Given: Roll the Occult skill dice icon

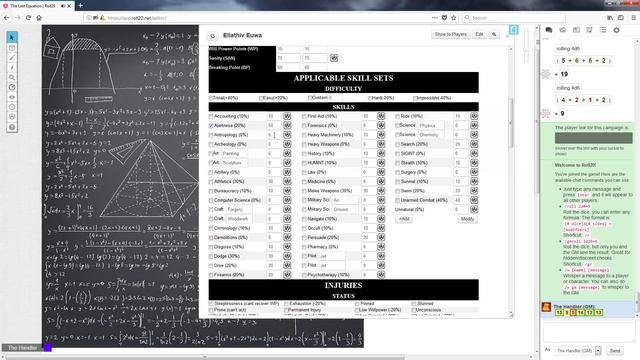Looking at the screenshot, I should [x=381, y=228].
